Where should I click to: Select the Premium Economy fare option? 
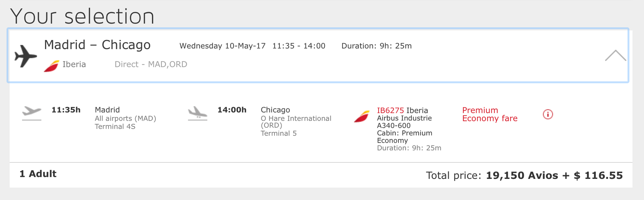tap(490, 114)
